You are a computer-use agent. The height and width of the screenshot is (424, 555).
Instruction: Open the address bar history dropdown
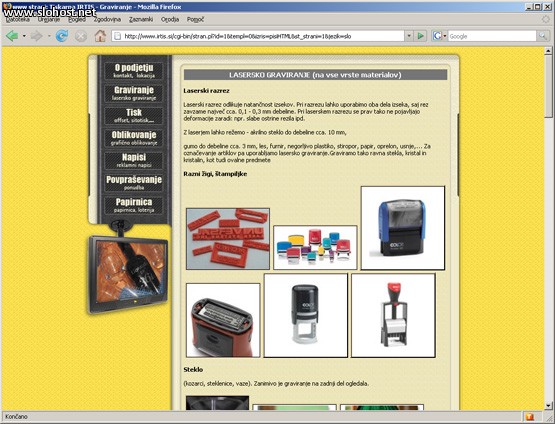pyautogui.click(x=409, y=36)
